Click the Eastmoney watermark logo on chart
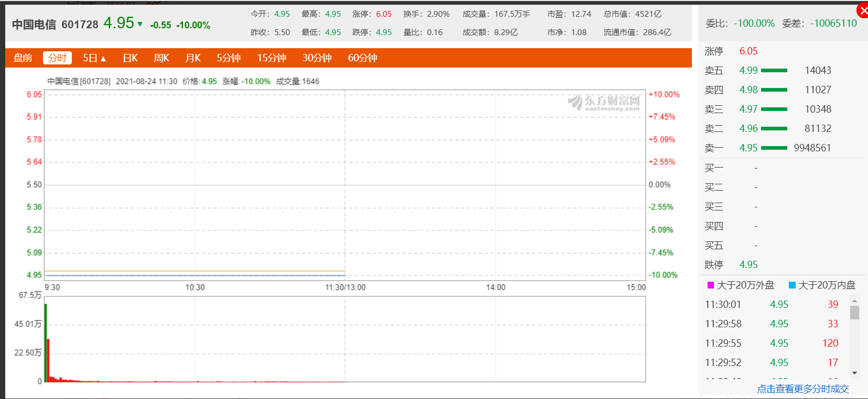 pyautogui.click(x=604, y=102)
